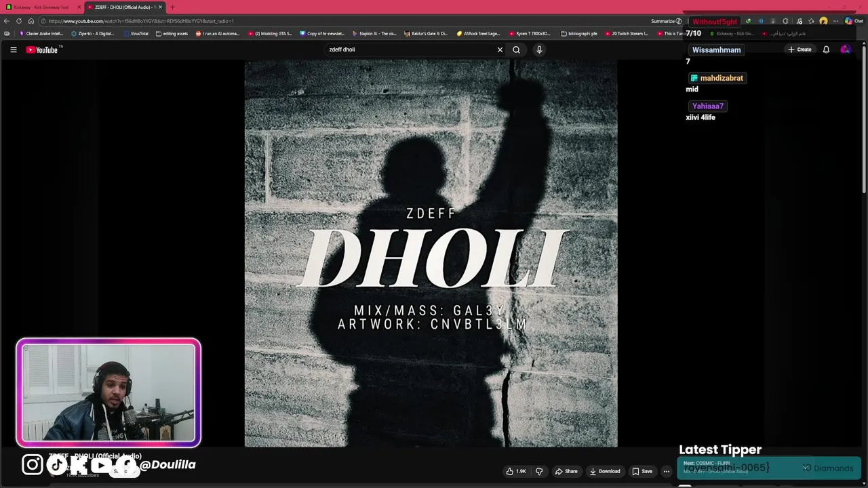The height and width of the screenshot is (488, 868).
Task: Like the video with thumbs up
Action: [516, 471]
